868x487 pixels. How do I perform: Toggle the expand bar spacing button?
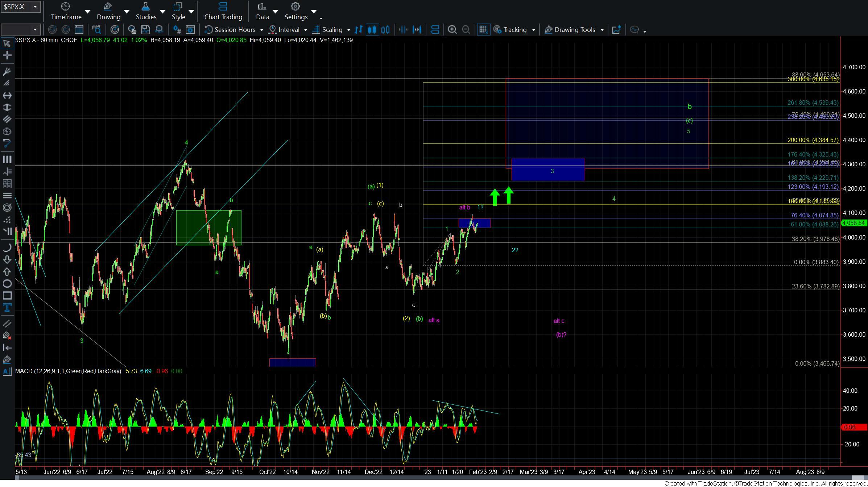(x=417, y=30)
